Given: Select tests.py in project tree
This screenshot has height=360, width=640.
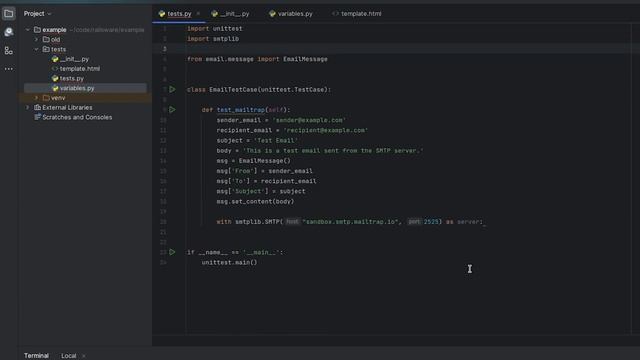Looking at the screenshot, I should [71, 78].
